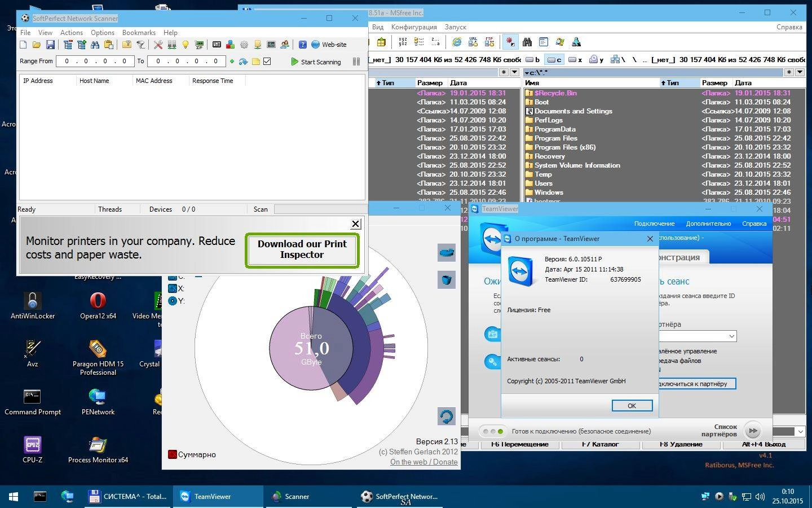Select the Суммарно entry in Scanner

pos(192,454)
